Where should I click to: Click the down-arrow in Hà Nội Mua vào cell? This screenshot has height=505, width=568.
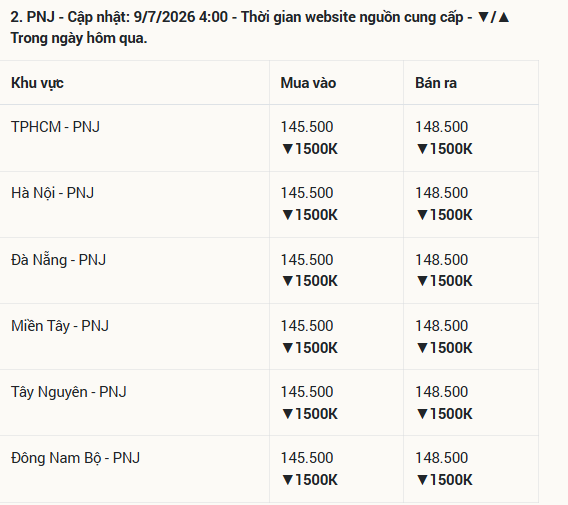click(288, 215)
